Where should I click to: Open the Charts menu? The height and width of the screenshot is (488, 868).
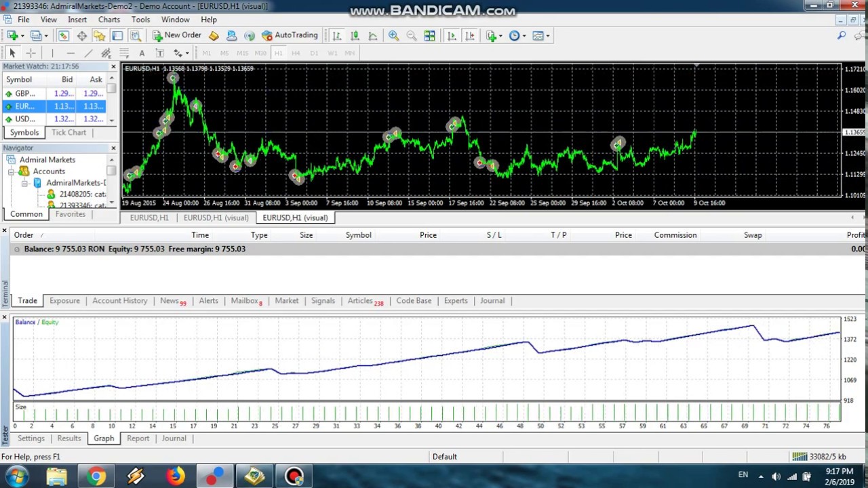(x=108, y=20)
